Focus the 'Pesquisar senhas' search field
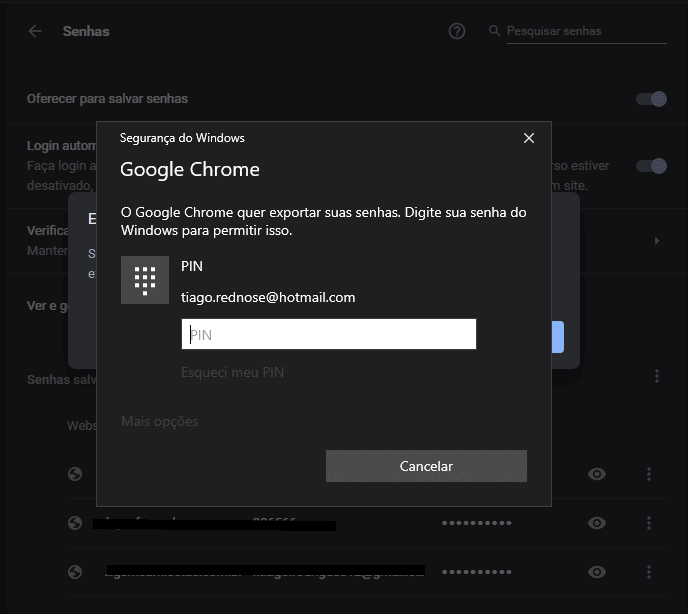Image resolution: width=688 pixels, height=614 pixels. (x=587, y=31)
